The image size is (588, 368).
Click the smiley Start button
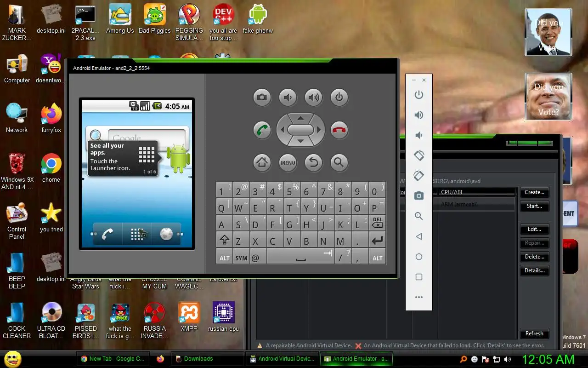point(13,359)
